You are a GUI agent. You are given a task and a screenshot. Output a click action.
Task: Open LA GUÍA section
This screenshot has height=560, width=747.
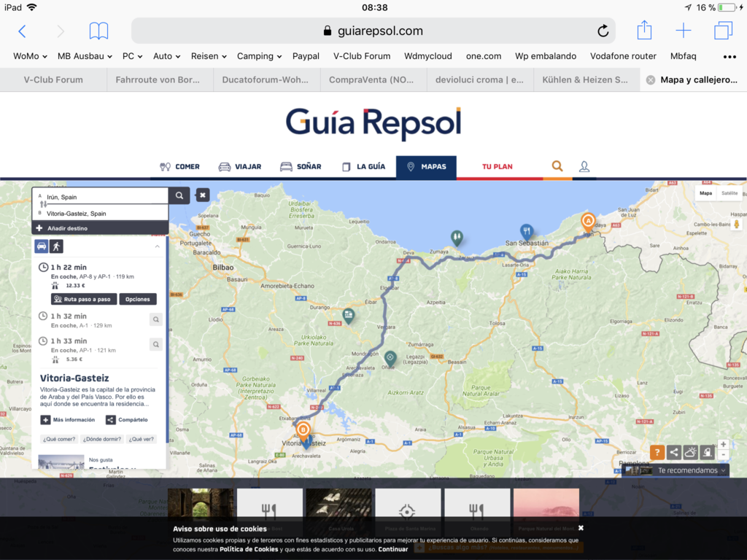click(364, 167)
